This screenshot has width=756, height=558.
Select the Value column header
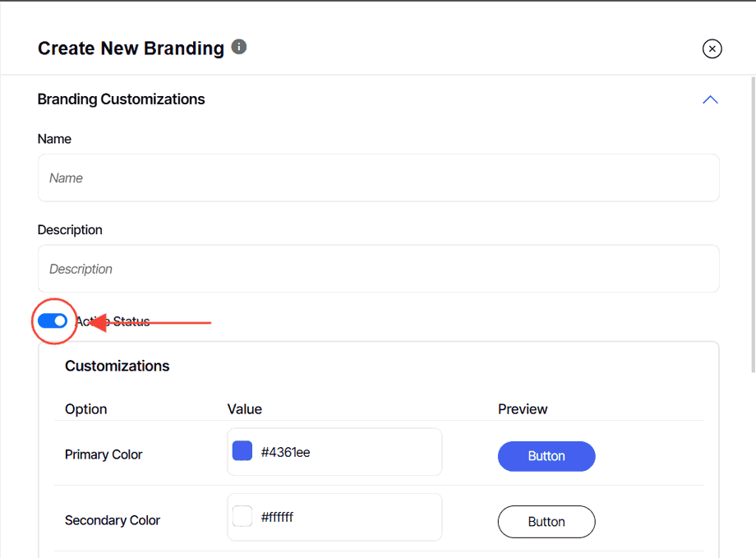[x=245, y=409]
